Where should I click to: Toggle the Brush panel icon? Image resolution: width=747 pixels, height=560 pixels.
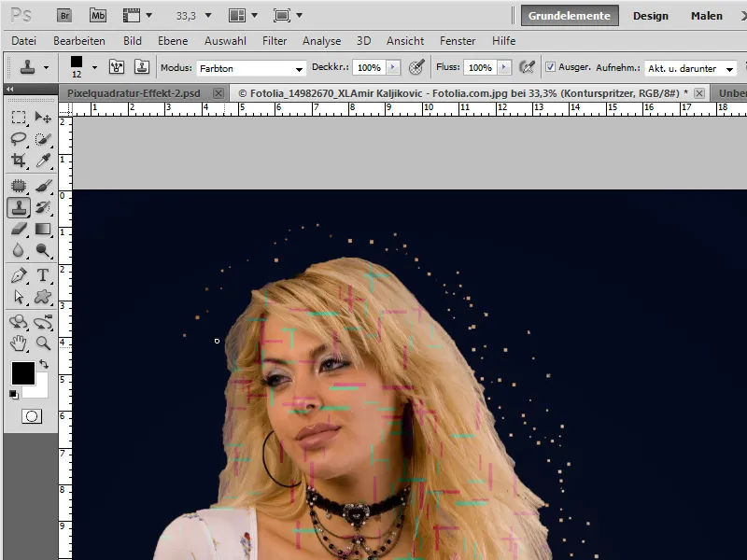click(x=117, y=66)
